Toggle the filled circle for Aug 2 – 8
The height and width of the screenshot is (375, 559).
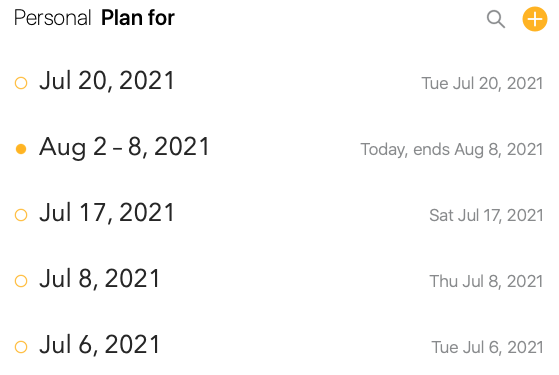21,149
